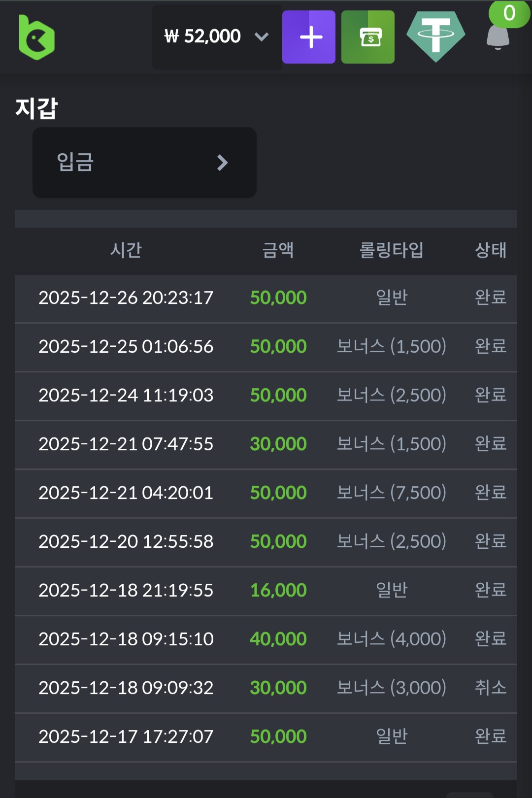Click the 16,000 deposit amount
The height and width of the screenshot is (798, 532).
[x=278, y=590]
